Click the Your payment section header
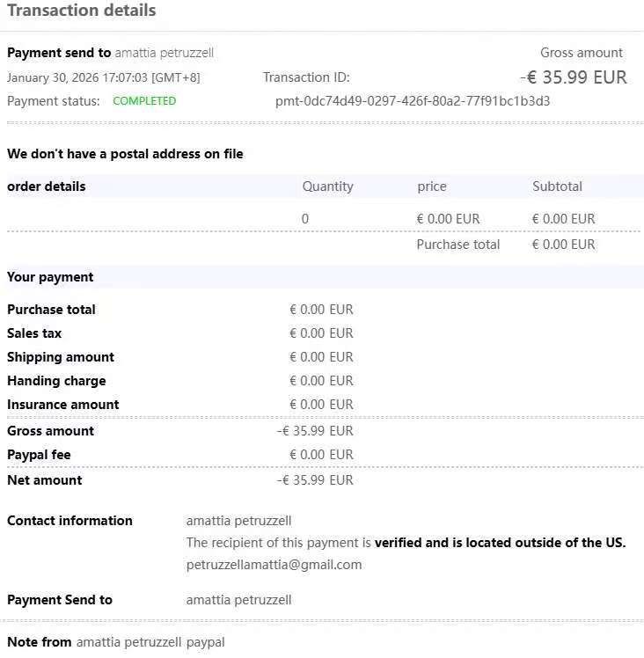The width and height of the screenshot is (644, 658). tap(50, 277)
